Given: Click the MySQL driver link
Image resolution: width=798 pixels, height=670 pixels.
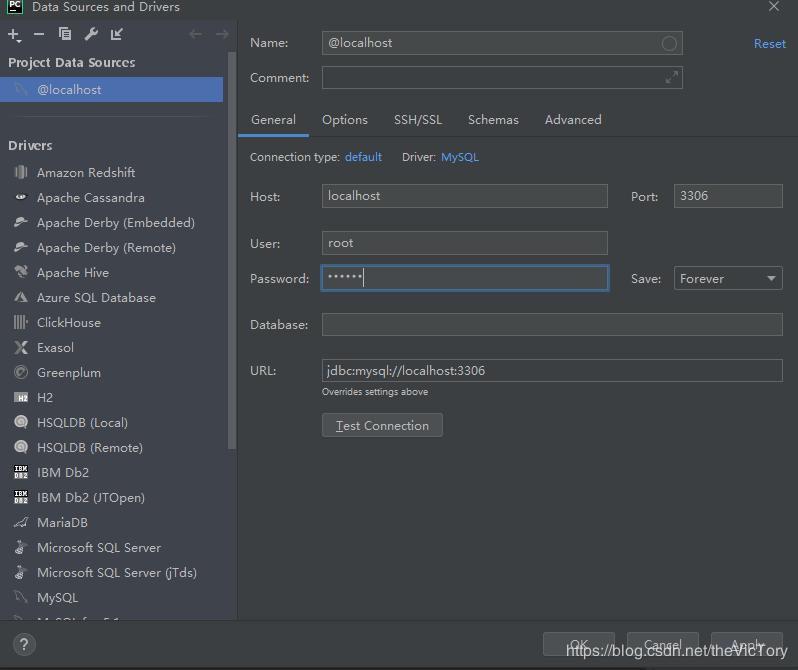Looking at the screenshot, I should click(x=460, y=157).
